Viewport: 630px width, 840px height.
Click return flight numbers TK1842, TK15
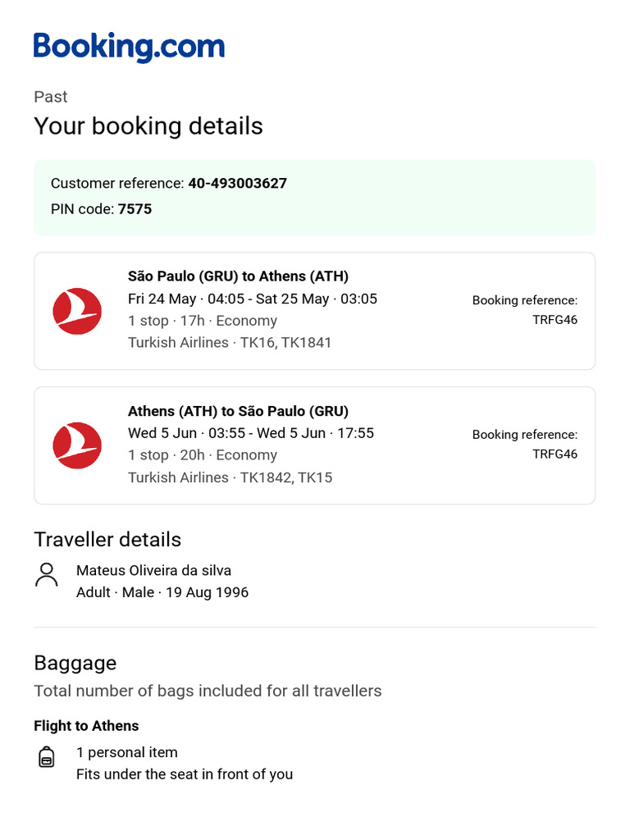coord(285,477)
